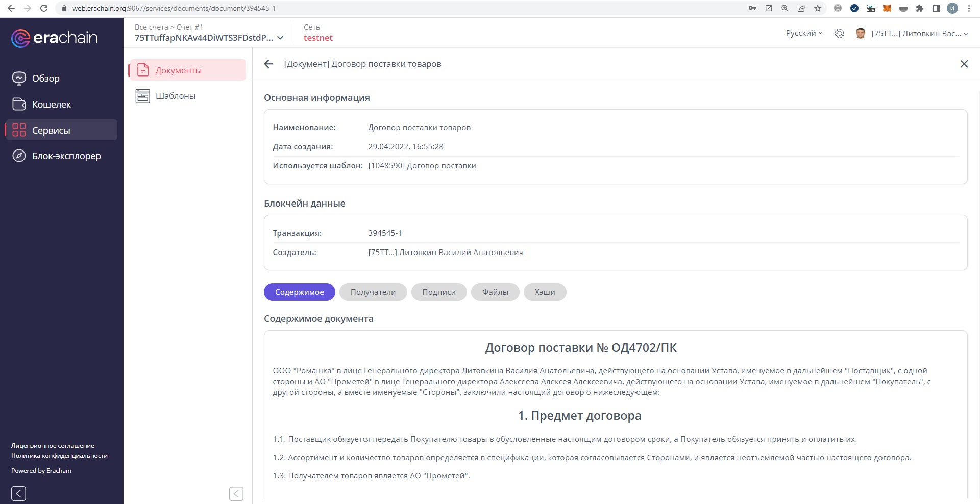The height and width of the screenshot is (504, 980).
Task: Expand the account address dropdown
Action: coord(280,38)
